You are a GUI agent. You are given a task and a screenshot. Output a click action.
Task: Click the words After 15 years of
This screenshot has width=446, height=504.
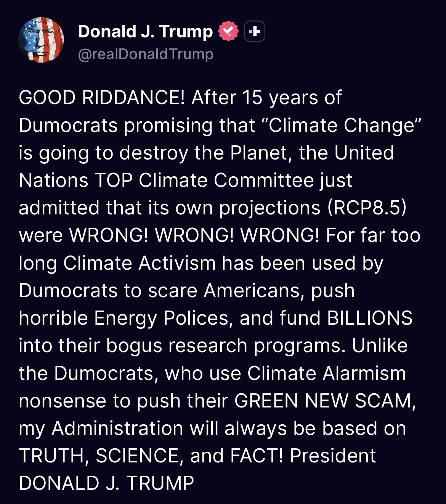pos(266,98)
